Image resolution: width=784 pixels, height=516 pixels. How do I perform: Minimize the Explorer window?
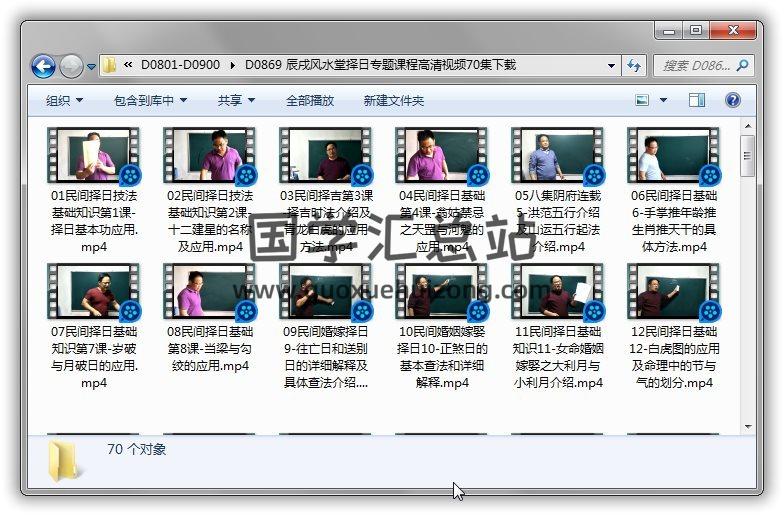(668, 30)
